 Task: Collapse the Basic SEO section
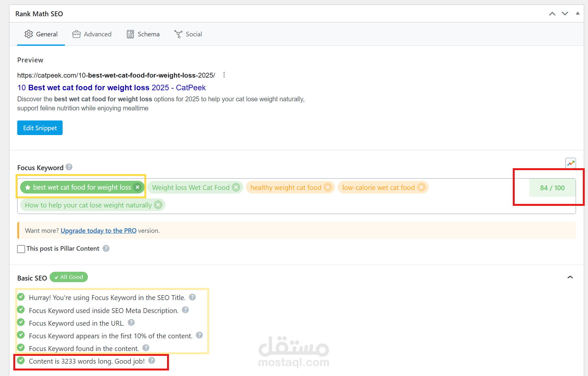[570, 277]
